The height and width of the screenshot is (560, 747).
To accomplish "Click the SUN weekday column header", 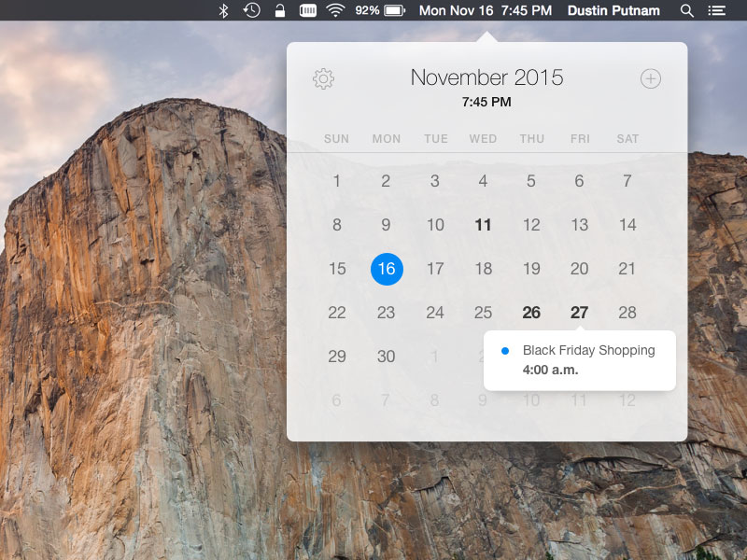I will point(336,138).
